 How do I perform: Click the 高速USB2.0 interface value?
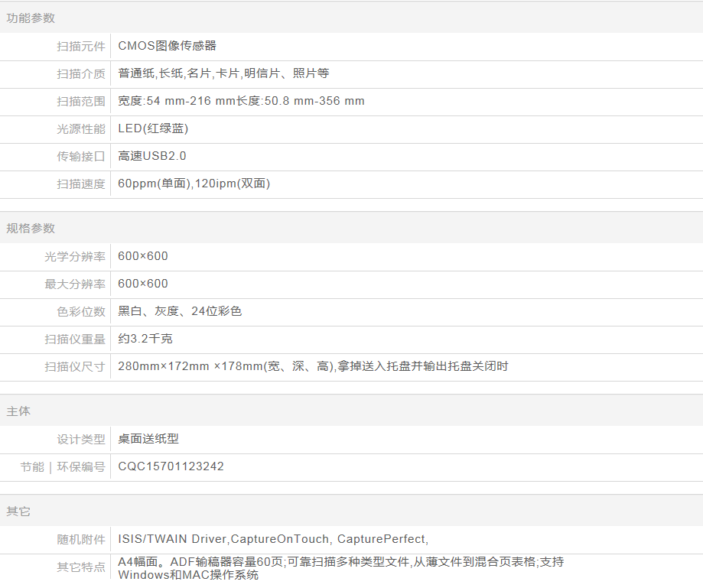click(152, 156)
